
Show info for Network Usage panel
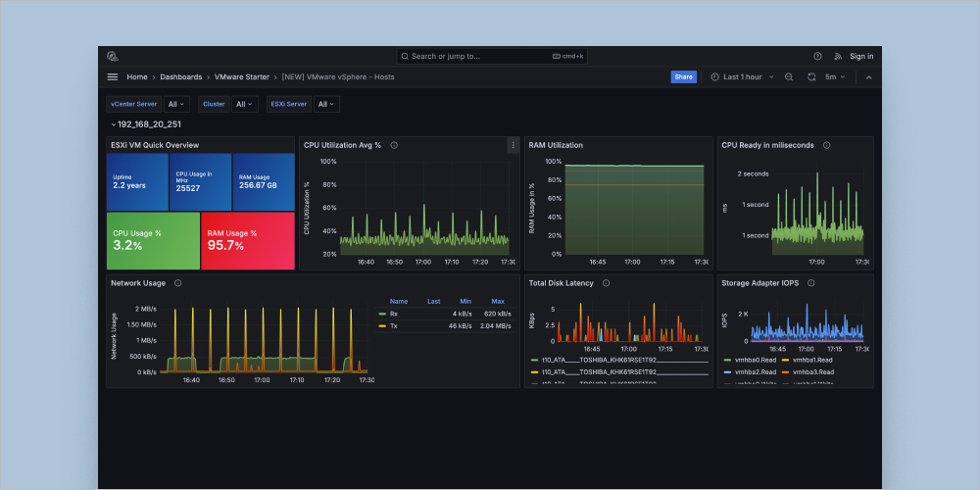click(x=177, y=283)
